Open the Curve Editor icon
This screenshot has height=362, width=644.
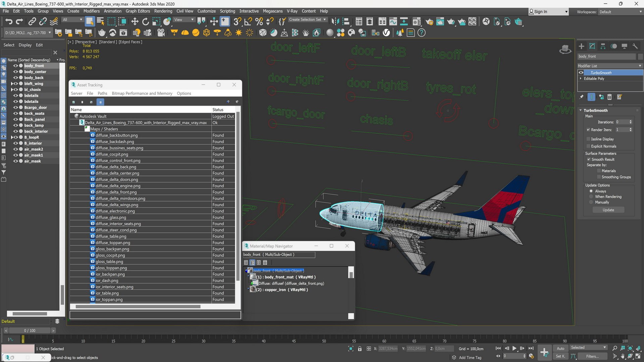click(x=393, y=22)
